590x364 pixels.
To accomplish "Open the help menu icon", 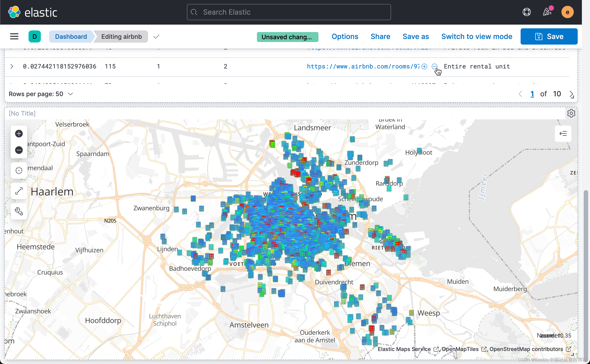I will pyautogui.click(x=527, y=12).
